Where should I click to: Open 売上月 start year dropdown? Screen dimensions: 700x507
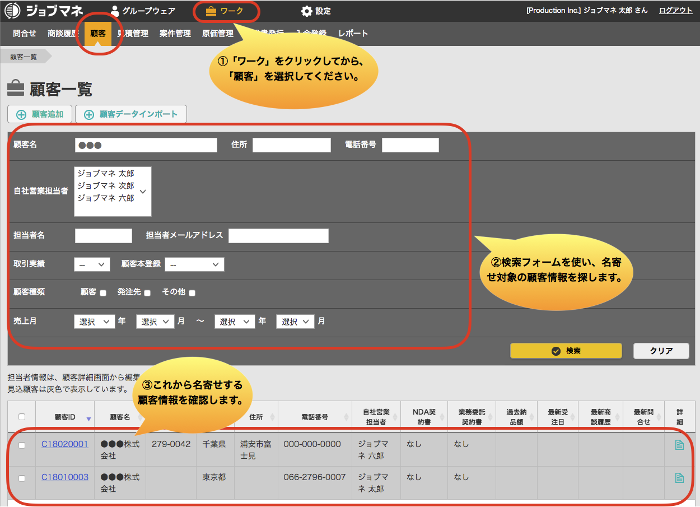tap(94, 322)
